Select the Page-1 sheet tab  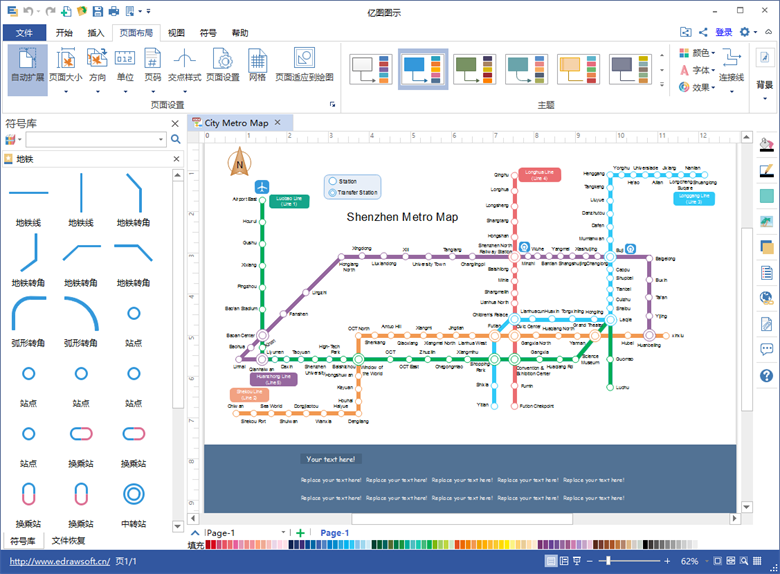(x=334, y=533)
